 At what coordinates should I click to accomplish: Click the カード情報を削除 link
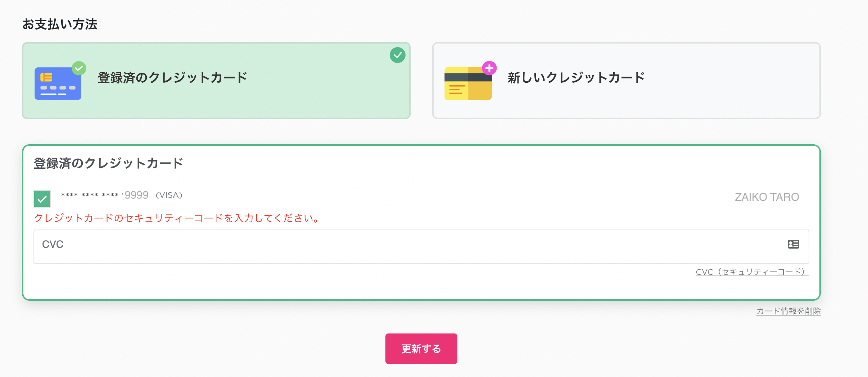(788, 311)
